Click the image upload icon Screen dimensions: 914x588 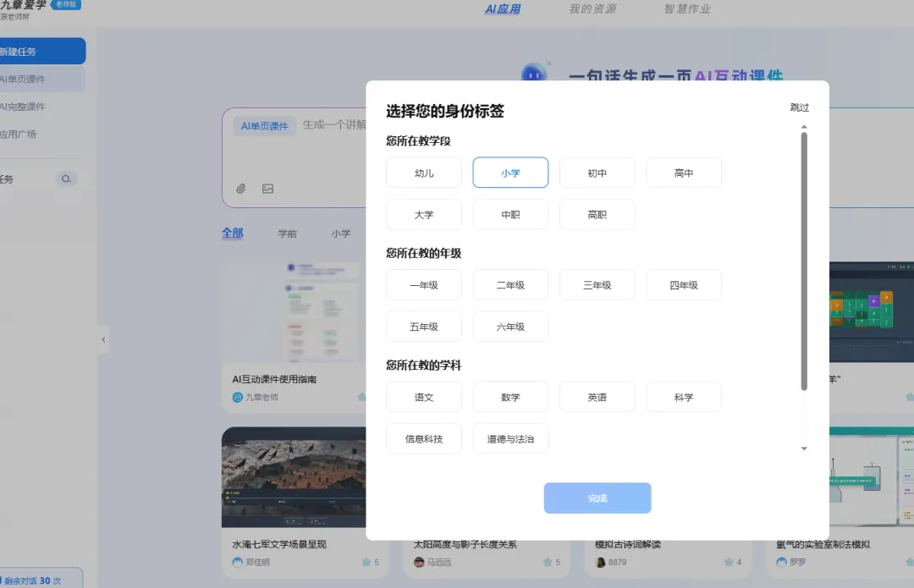pyautogui.click(x=267, y=188)
